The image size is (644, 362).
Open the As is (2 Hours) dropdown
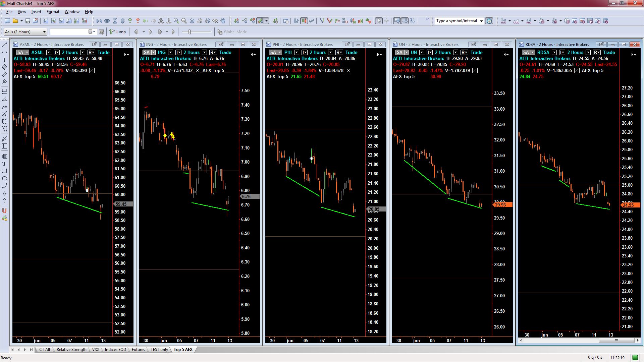coord(44,32)
